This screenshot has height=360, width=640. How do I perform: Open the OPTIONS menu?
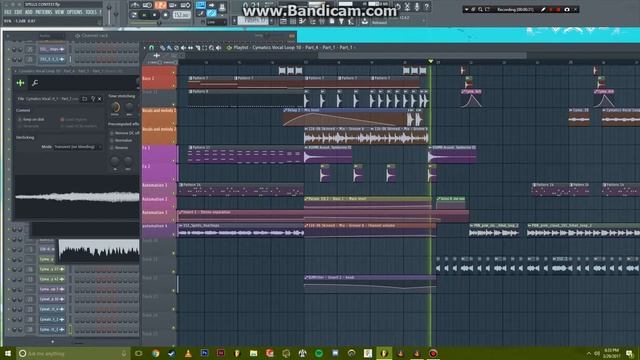coord(75,12)
